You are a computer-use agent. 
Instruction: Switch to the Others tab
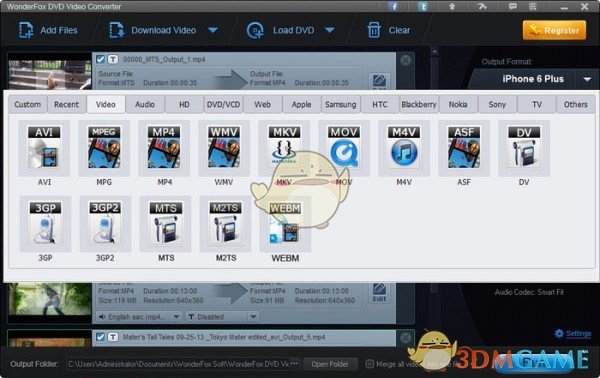coord(576,104)
